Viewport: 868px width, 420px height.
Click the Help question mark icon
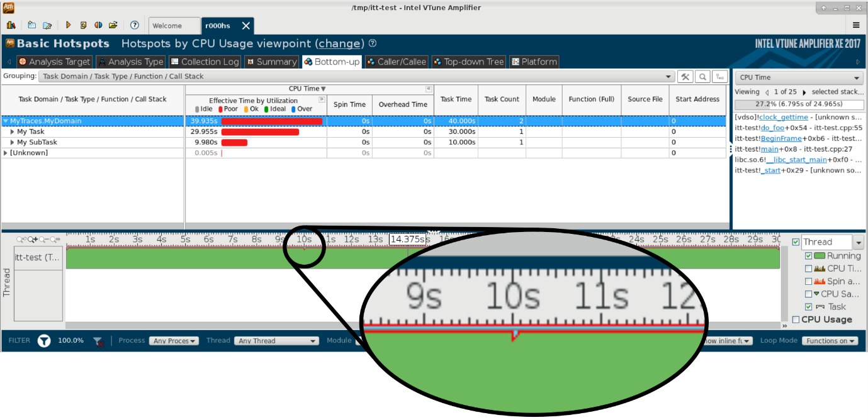[134, 25]
